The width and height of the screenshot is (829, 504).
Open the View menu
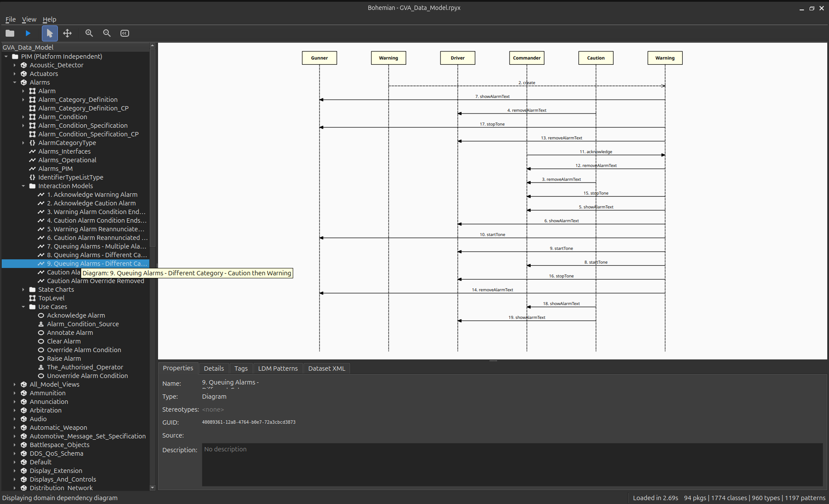(x=29, y=19)
